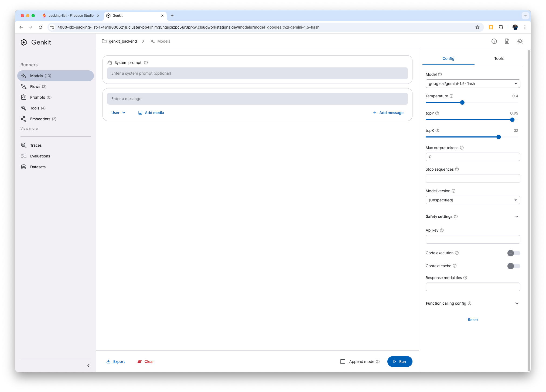Image resolution: width=546 pixels, height=392 pixels.
Task: Click the Temperature help icon
Action: point(451,96)
